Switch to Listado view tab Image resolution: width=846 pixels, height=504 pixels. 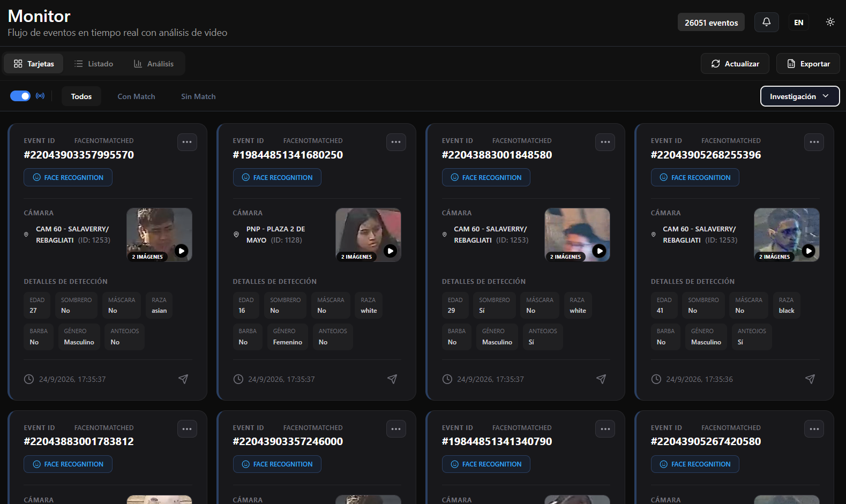pos(94,64)
